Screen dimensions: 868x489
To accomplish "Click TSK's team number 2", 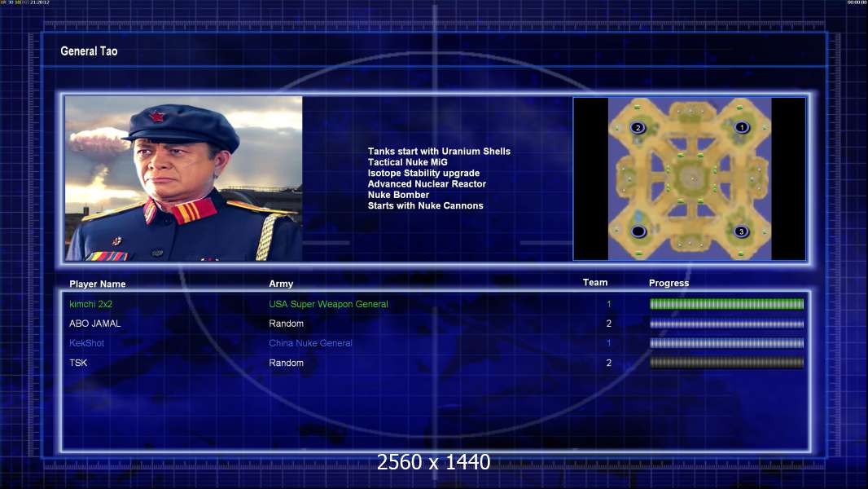I will click(608, 363).
